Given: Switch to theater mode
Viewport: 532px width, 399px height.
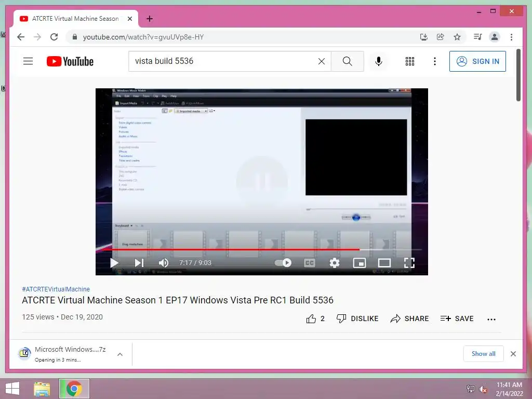Looking at the screenshot, I should tap(384, 262).
